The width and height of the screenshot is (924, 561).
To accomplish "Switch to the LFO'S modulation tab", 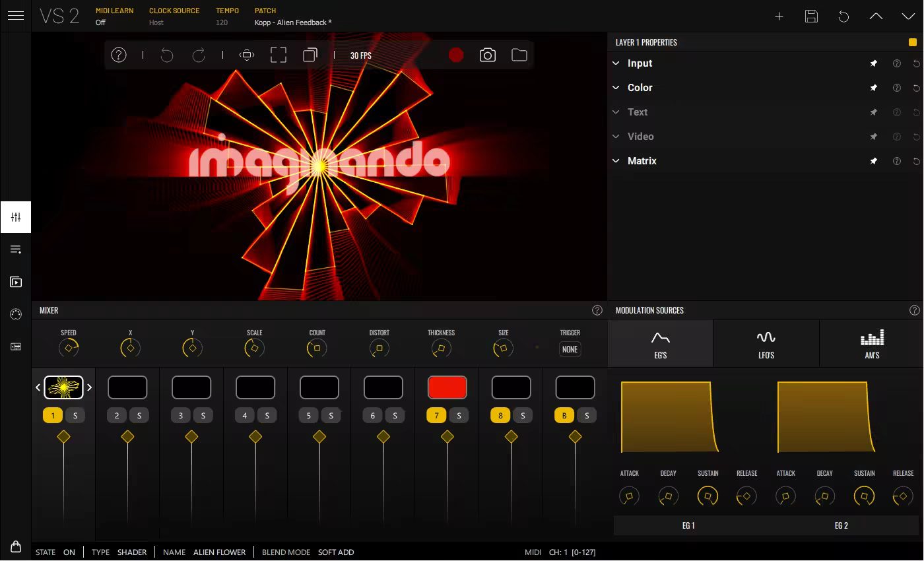I will click(x=766, y=343).
